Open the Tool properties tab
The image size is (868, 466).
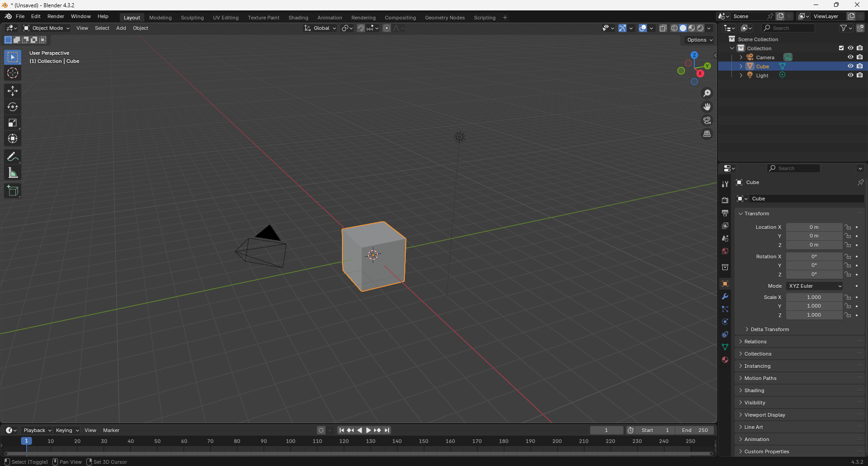[x=725, y=184]
